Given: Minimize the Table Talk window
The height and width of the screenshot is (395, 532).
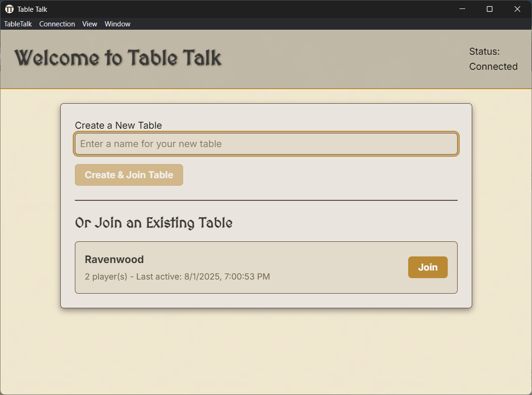Looking at the screenshot, I should tap(462, 9).
